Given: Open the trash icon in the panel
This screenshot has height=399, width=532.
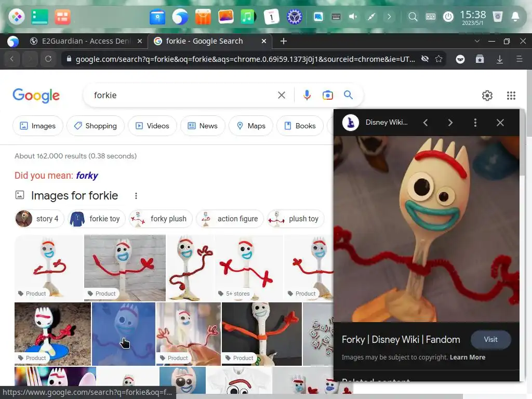Looking at the screenshot, I should pos(497,17).
